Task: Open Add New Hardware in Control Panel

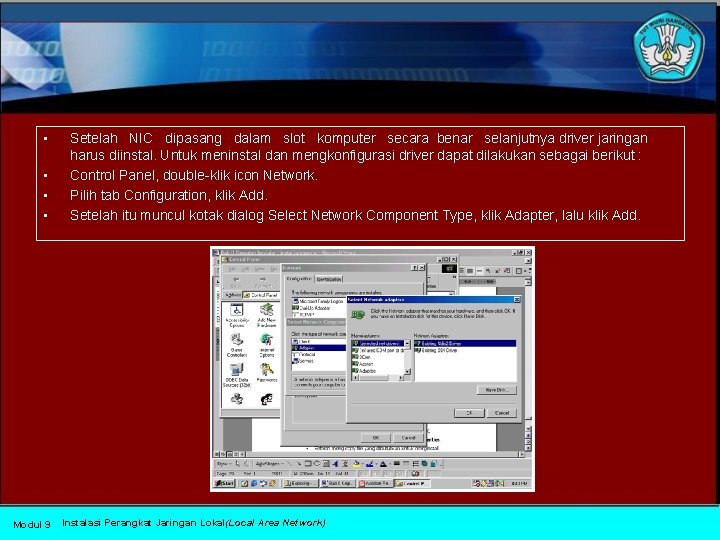Action: [x=267, y=316]
